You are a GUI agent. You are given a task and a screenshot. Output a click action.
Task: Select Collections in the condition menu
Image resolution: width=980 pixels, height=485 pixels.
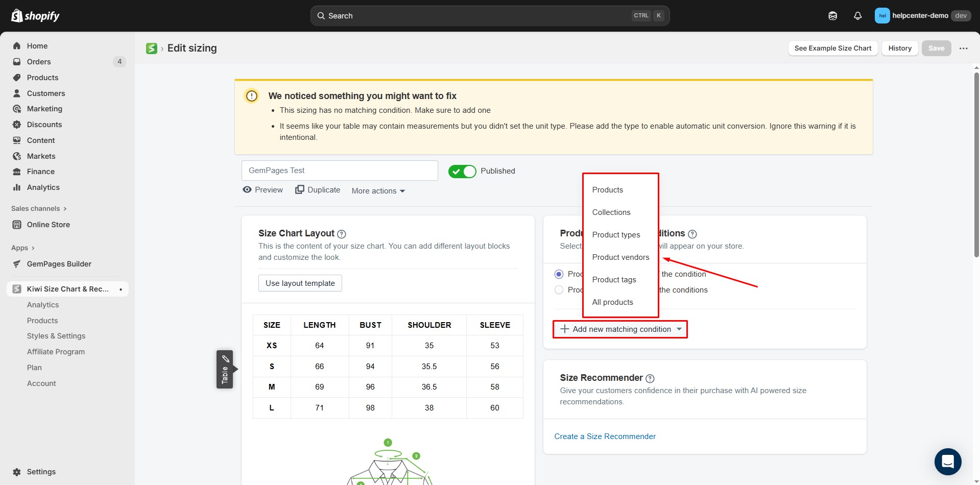point(611,212)
